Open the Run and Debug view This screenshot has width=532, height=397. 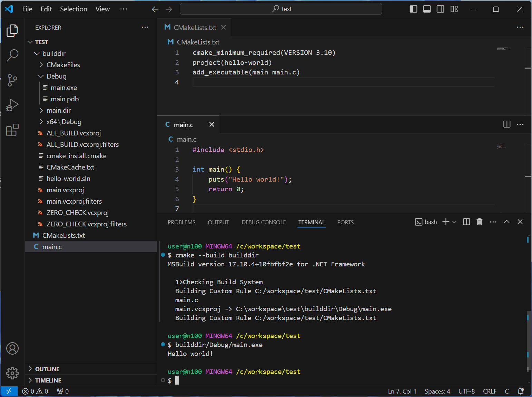(x=12, y=105)
